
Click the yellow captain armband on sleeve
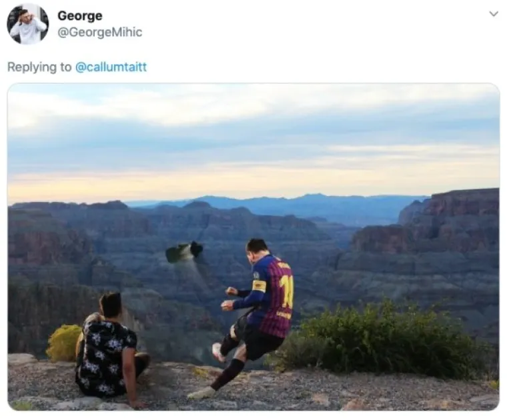259,286
